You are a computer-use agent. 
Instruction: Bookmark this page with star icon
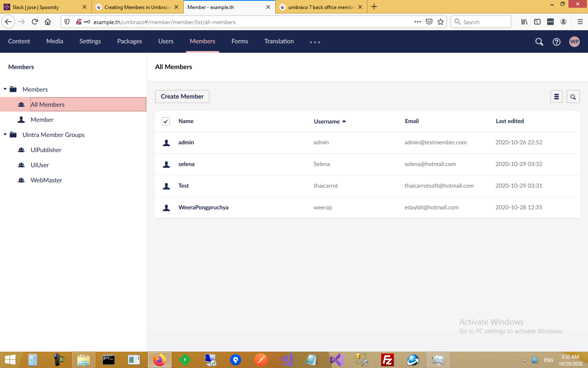[441, 22]
